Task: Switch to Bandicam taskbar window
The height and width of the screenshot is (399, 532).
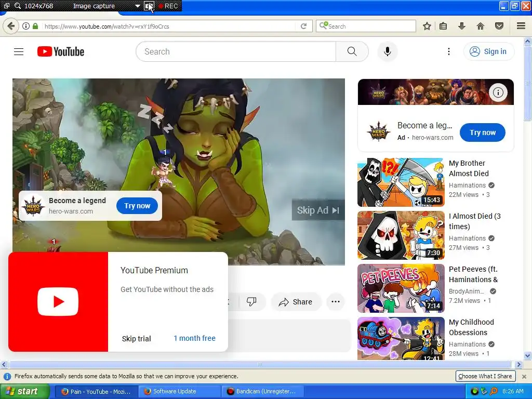Action: tap(262, 391)
